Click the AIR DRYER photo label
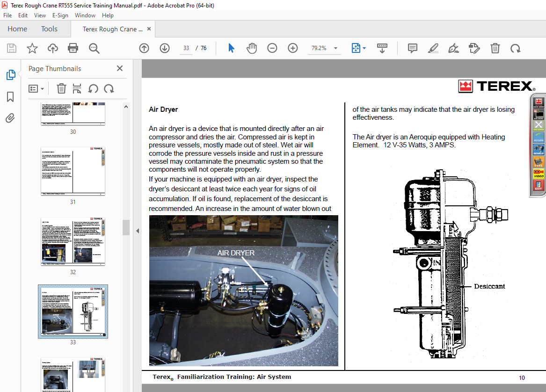 (236, 253)
